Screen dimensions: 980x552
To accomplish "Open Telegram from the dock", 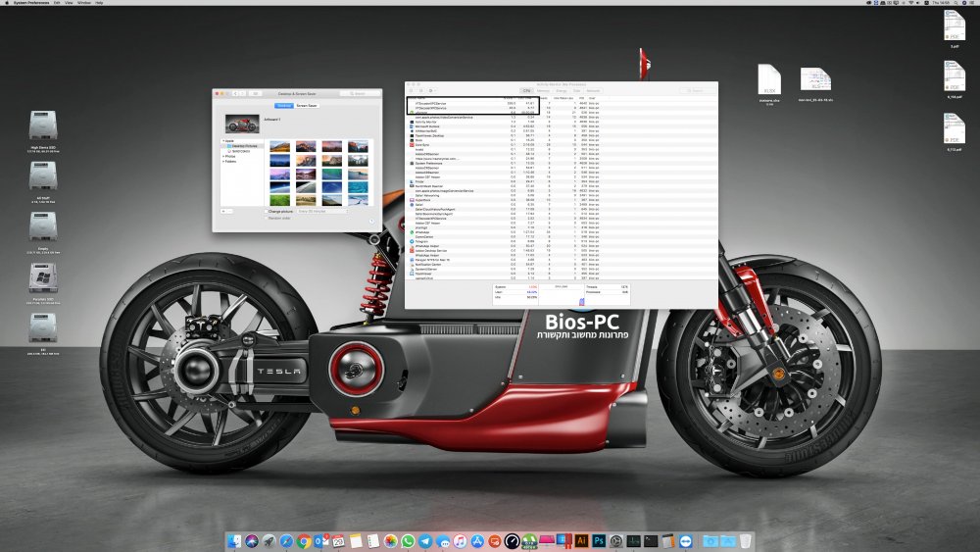I will coord(425,541).
